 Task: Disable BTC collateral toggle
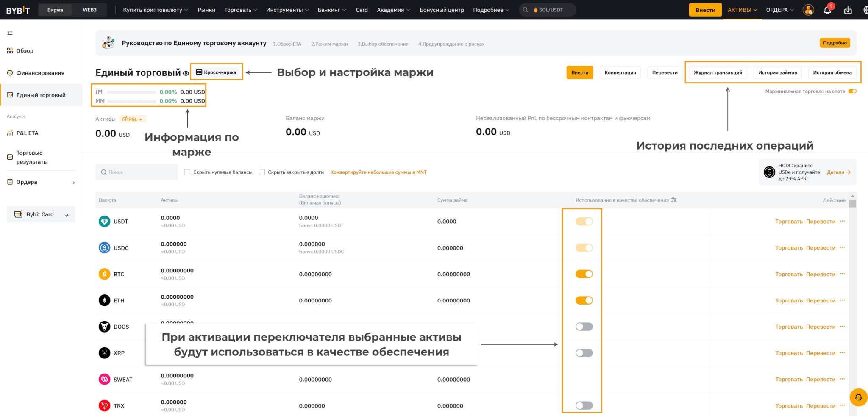(x=584, y=274)
